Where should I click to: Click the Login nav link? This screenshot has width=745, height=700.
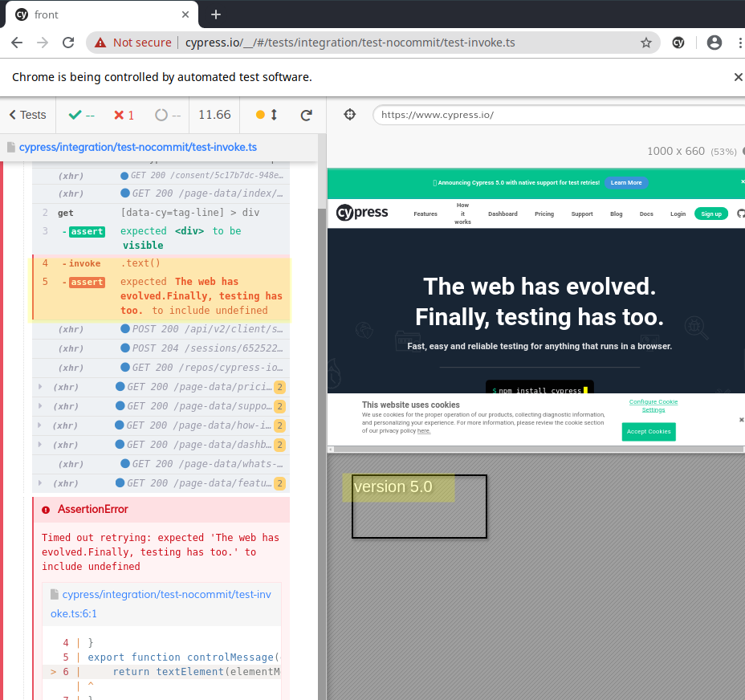(678, 214)
